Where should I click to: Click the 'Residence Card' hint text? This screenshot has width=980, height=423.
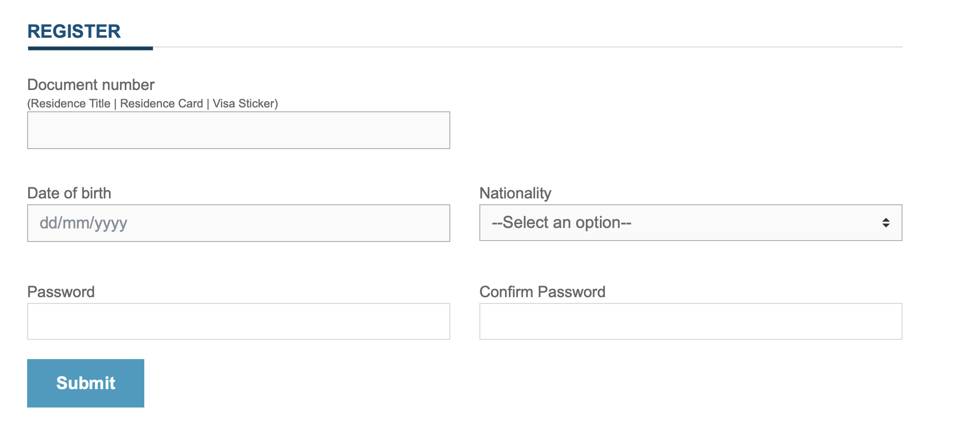(x=161, y=104)
